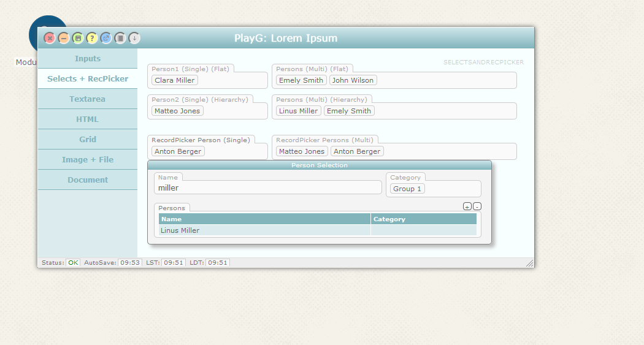644x345 pixels.
Task: Click the gray notebook icon in title bar
Action: click(120, 38)
